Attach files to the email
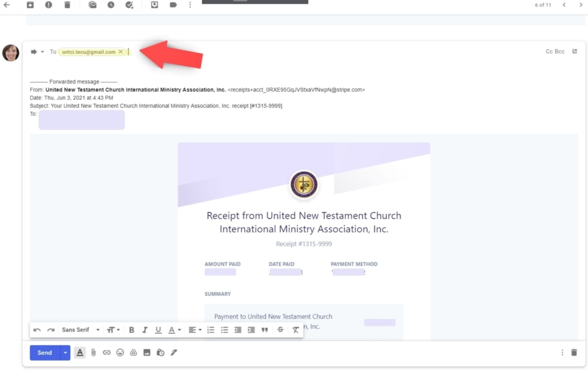This screenshot has height=392, width=588. click(x=94, y=353)
